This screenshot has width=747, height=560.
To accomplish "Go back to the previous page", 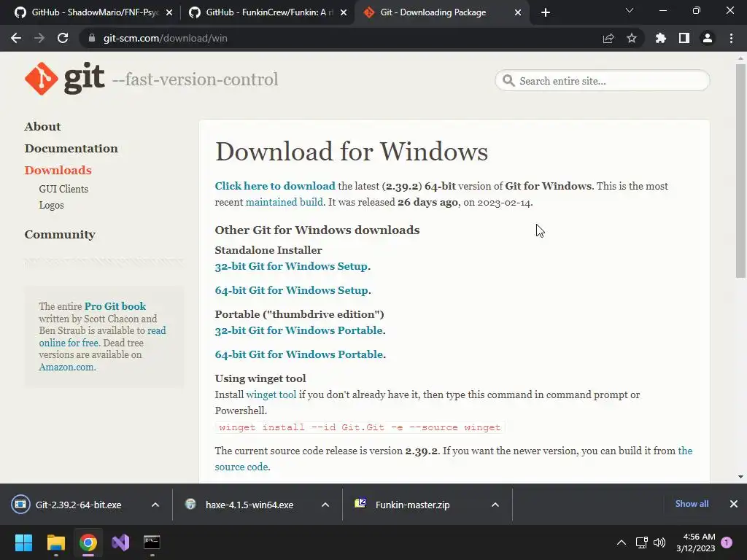I will tap(16, 38).
